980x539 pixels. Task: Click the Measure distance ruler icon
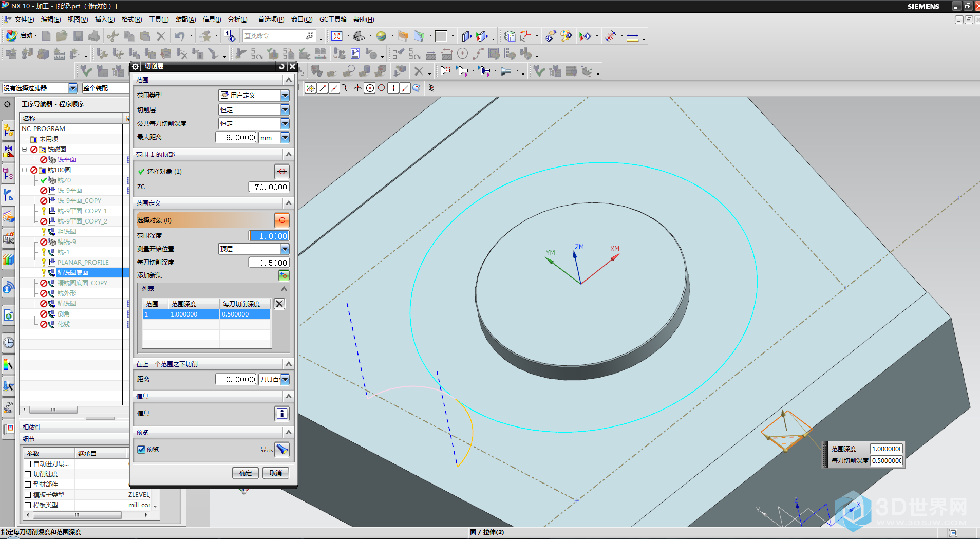click(633, 36)
